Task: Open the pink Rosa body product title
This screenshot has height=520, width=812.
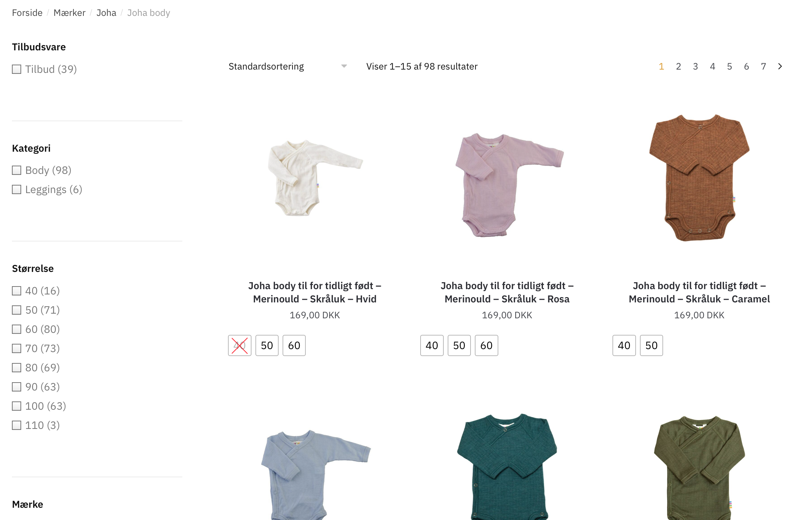Action: tap(507, 292)
